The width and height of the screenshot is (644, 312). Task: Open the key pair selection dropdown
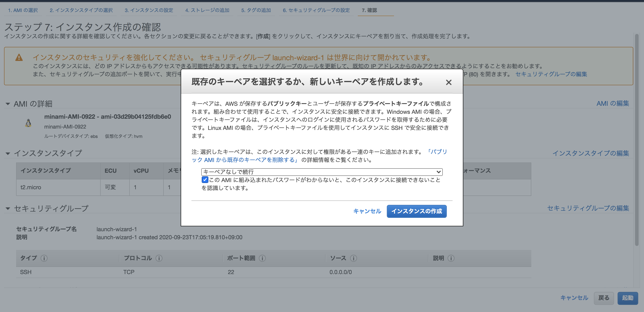[x=439, y=172]
